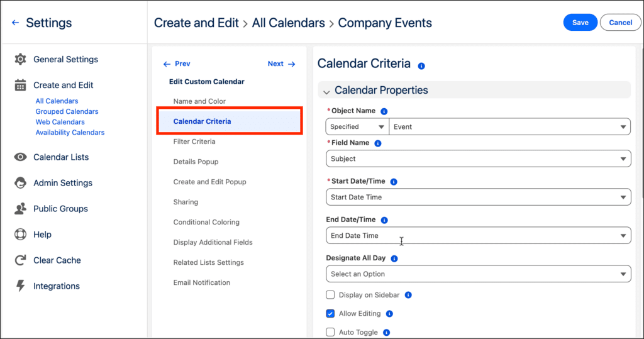The height and width of the screenshot is (339, 644).
Task: Open the Grouped Calendars link
Action: [x=67, y=111]
